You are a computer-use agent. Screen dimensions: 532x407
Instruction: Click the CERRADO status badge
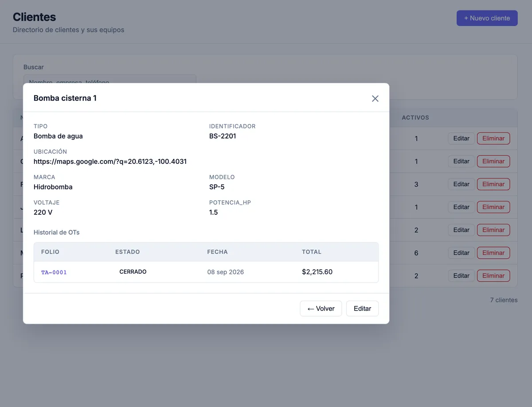point(133,272)
